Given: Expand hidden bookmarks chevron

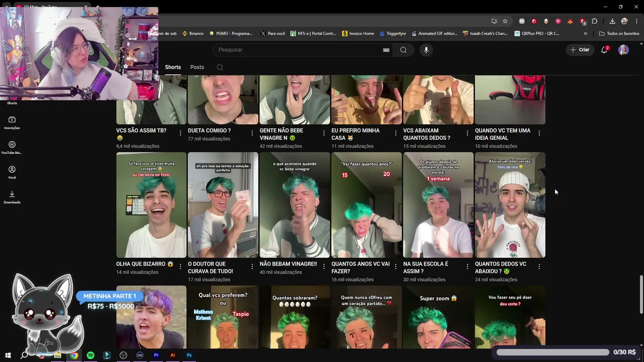Looking at the screenshot, I should click(585, 34).
